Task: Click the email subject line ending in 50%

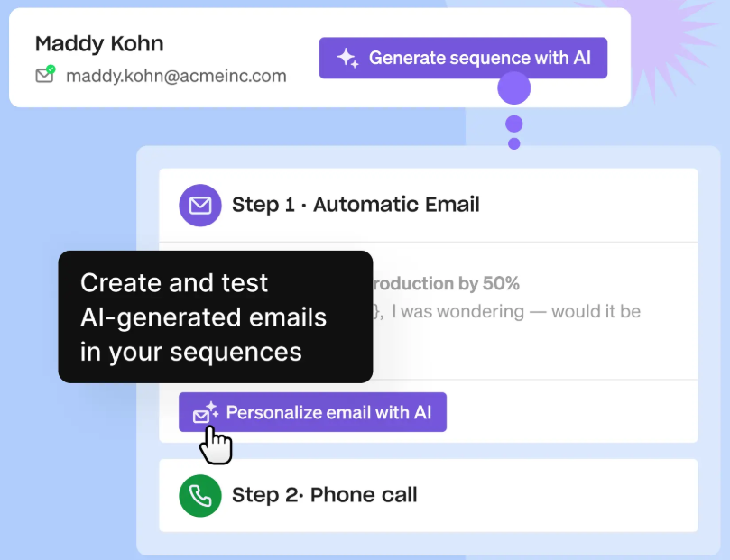Action: [446, 283]
